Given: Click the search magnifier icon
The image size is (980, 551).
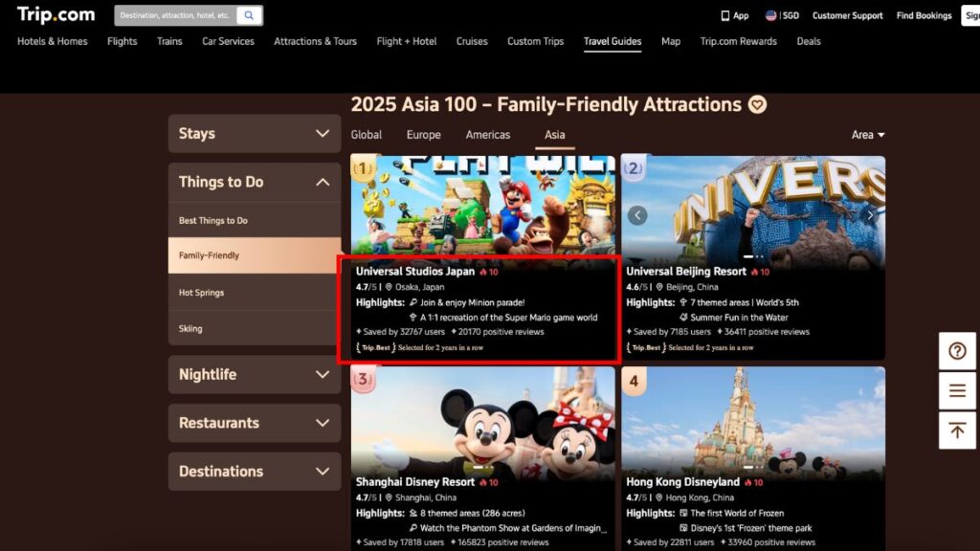Looking at the screenshot, I should point(249,15).
